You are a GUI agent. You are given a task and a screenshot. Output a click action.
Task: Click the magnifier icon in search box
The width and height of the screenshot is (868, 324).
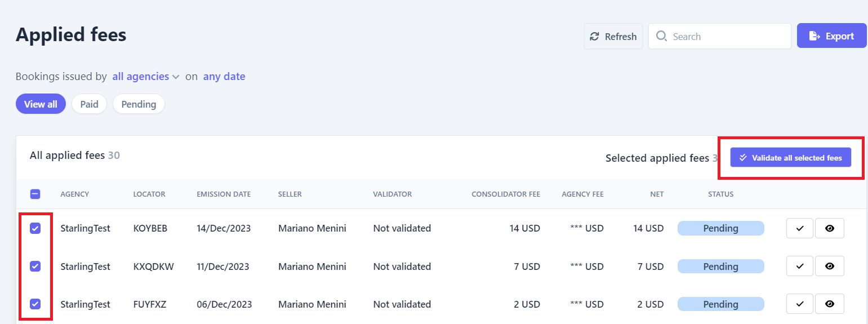coord(662,37)
